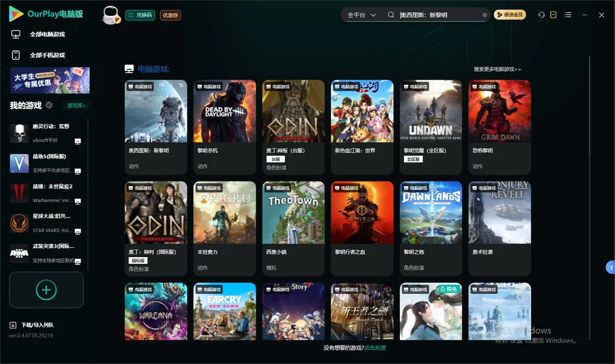Image resolution: width=615 pixels, height=364 pixels.
Task: Clear the search text with x icon
Action: click(x=485, y=15)
